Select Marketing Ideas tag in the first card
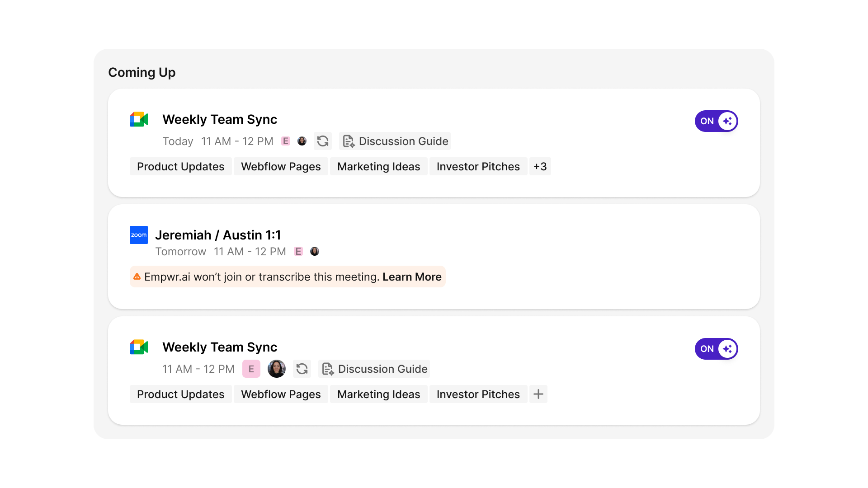 [x=379, y=166]
